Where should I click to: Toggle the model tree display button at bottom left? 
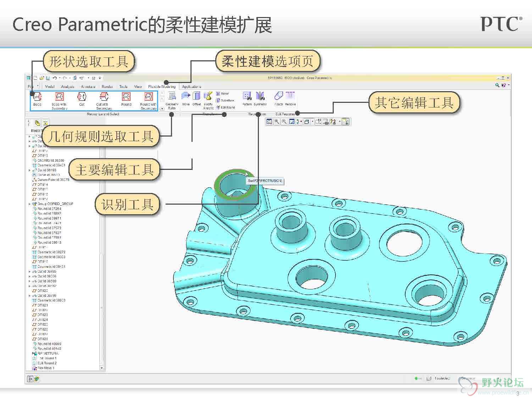(x=30, y=379)
